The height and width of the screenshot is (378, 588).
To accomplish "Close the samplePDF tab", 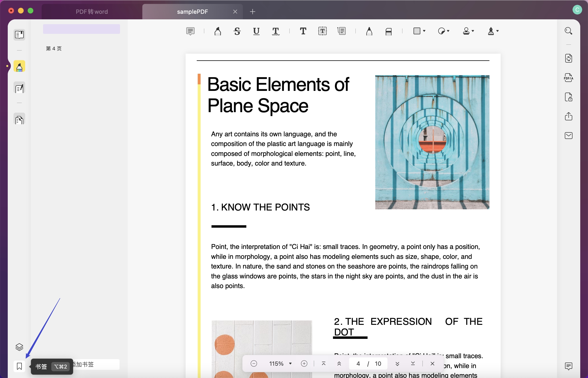I will (x=235, y=12).
